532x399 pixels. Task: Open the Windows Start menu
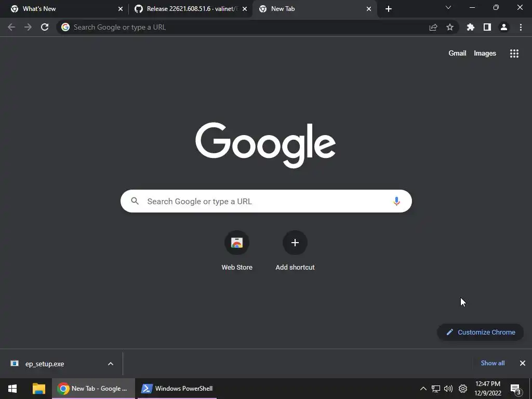[x=12, y=389]
